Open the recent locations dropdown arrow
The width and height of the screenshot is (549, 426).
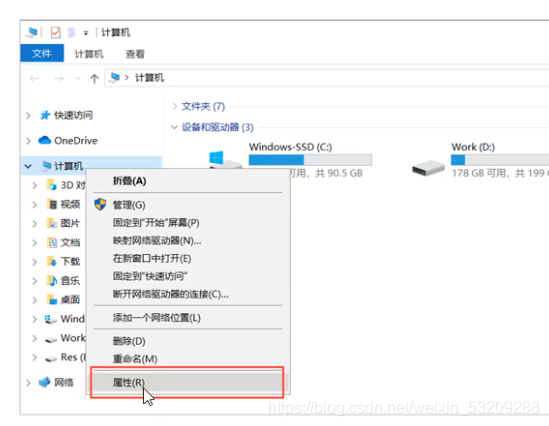pyautogui.click(x=78, y=78)
